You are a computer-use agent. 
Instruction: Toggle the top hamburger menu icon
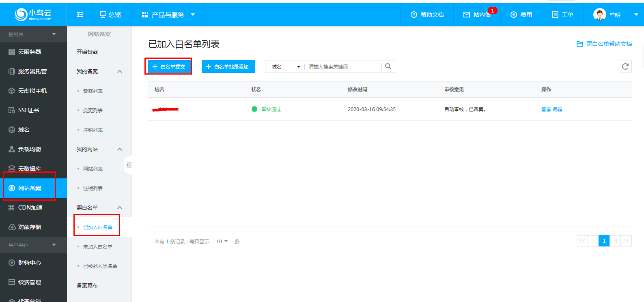pos(80,15)
